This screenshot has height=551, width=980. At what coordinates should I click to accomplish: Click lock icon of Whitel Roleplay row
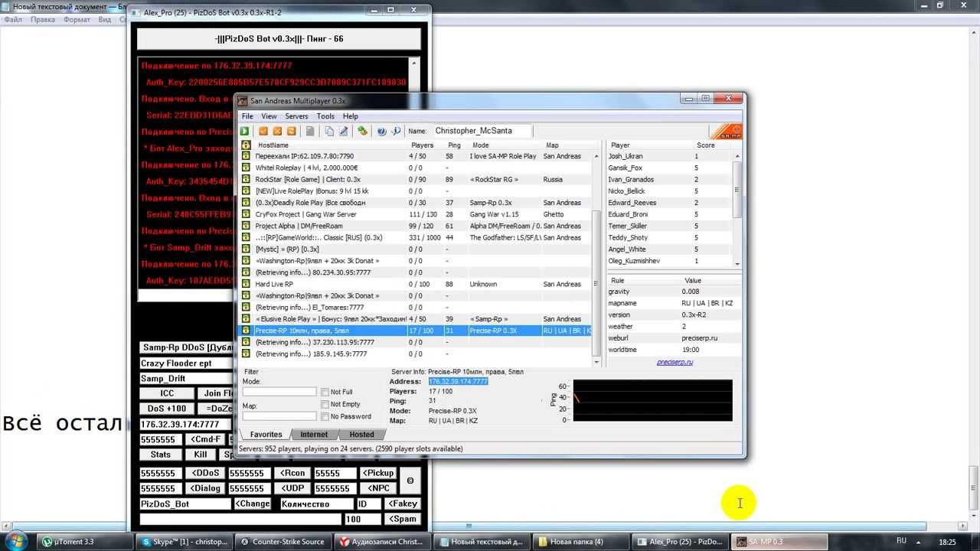pyautogui.click(x=246, y=168)
